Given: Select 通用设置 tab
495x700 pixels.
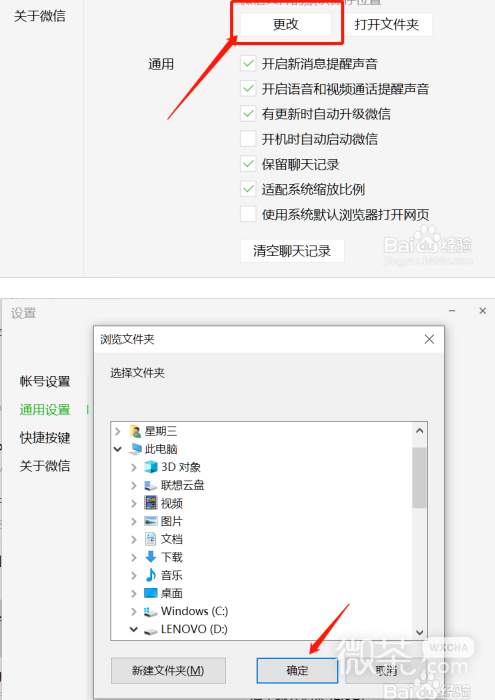Looking at the screenshot, I should pos(45,409).
